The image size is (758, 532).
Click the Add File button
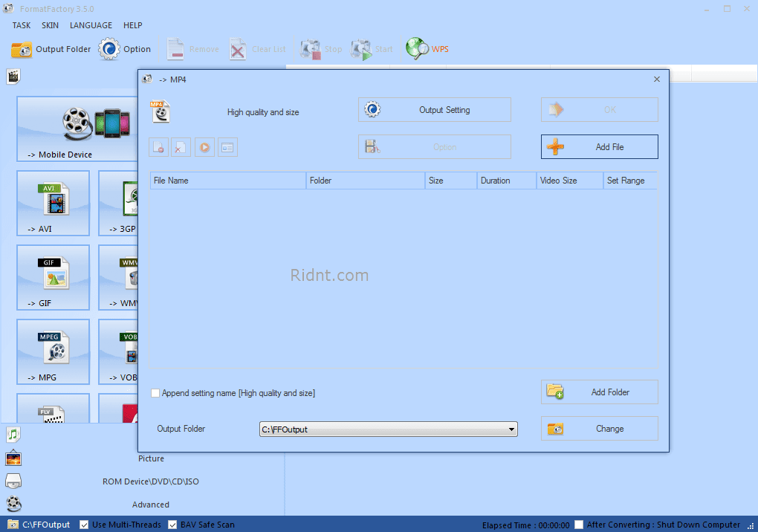pos(600,147)
